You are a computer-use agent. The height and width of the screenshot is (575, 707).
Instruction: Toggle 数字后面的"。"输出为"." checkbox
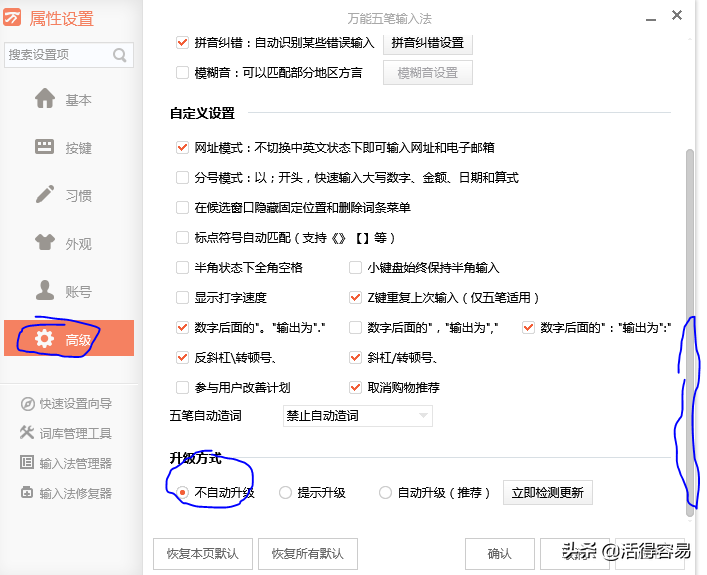tap(182, 327)
